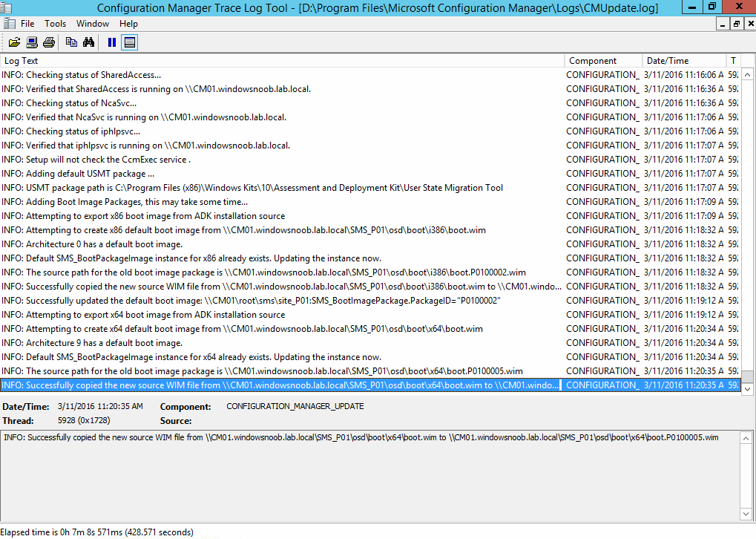
Task: Select row 'INFO: USMT package path is C:\Program Files (x86)'
Action: tap(370, 188)
